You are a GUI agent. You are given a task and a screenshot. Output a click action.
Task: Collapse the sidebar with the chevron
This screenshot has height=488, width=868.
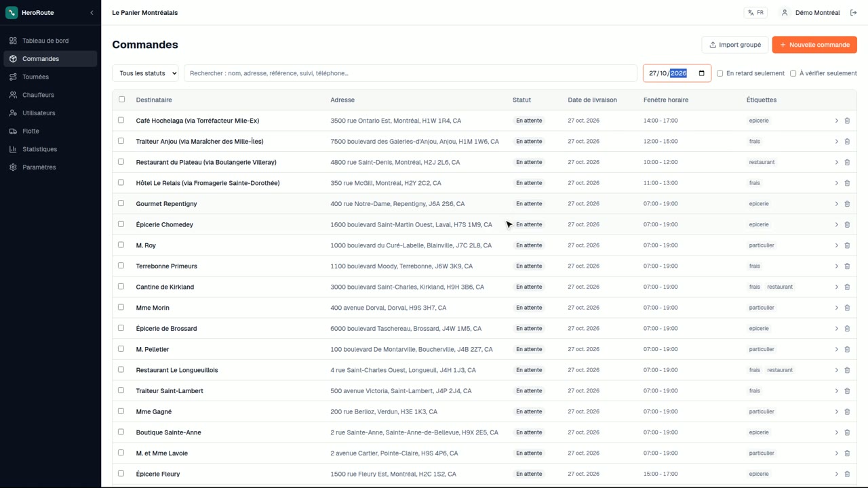92,13
